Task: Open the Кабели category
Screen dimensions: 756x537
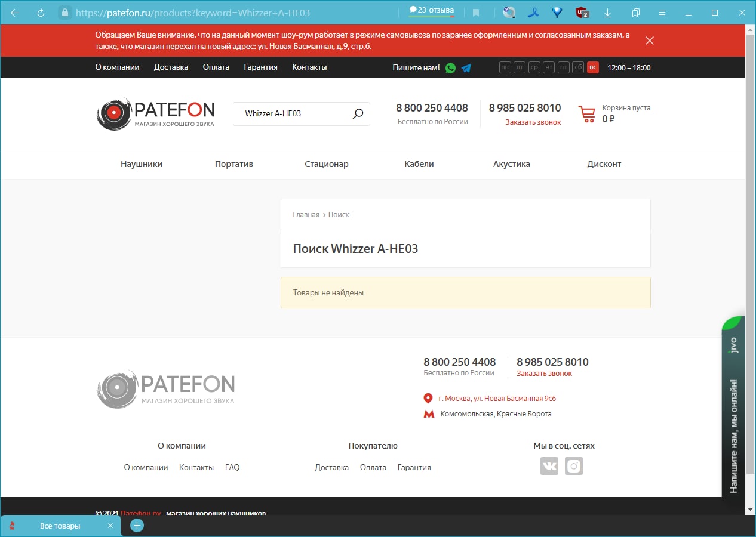Action: [419, 164]
